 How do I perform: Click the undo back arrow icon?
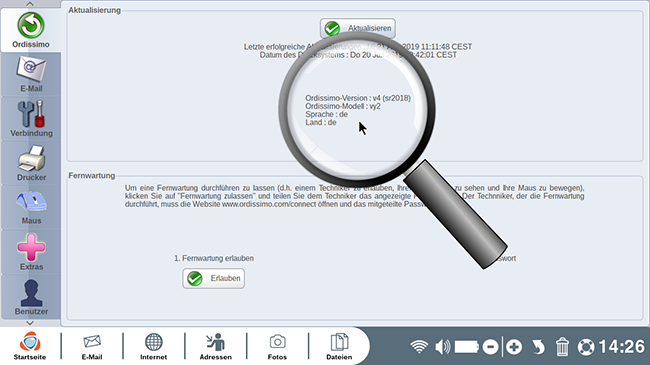tap(538, 347)
